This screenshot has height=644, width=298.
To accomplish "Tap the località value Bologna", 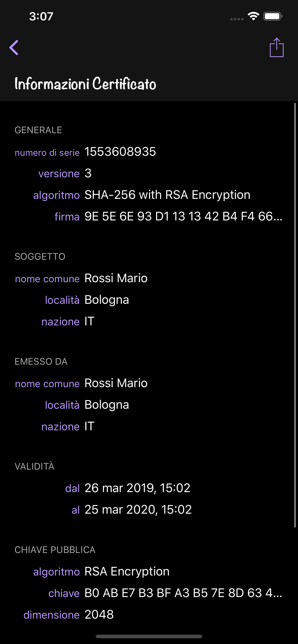I will click(x=107, y=299).
